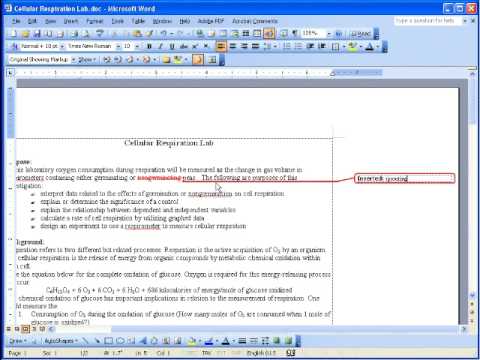Open the Font Color dropdown arrow
The image size is (480, 360).
pyautogui.click(x=377, y=46)
